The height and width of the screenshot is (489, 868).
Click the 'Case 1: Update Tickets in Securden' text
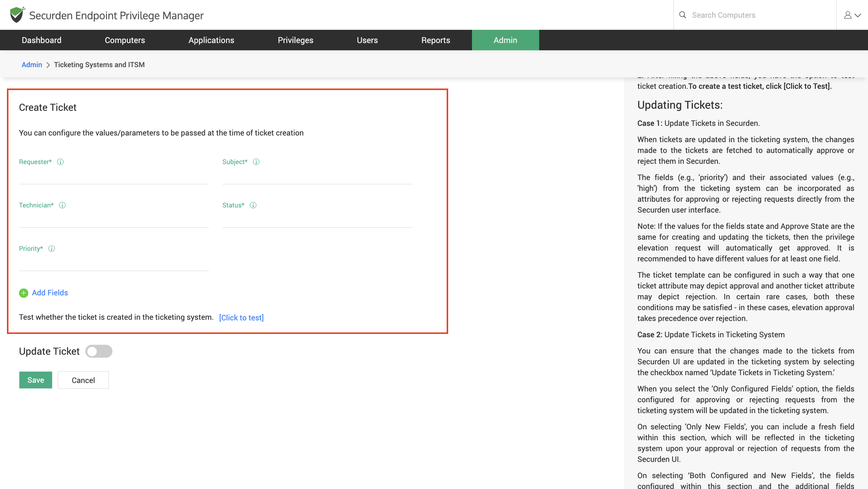699,123
